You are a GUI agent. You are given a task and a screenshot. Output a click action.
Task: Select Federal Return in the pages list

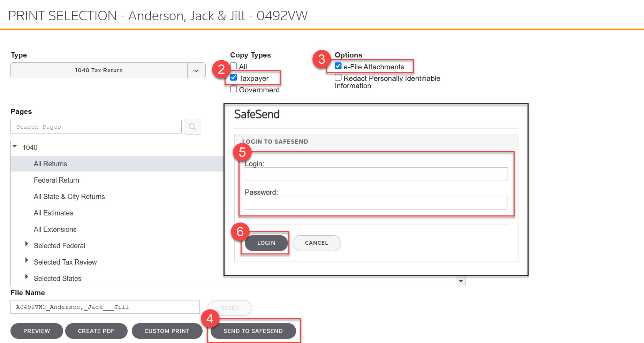(56, 180)
